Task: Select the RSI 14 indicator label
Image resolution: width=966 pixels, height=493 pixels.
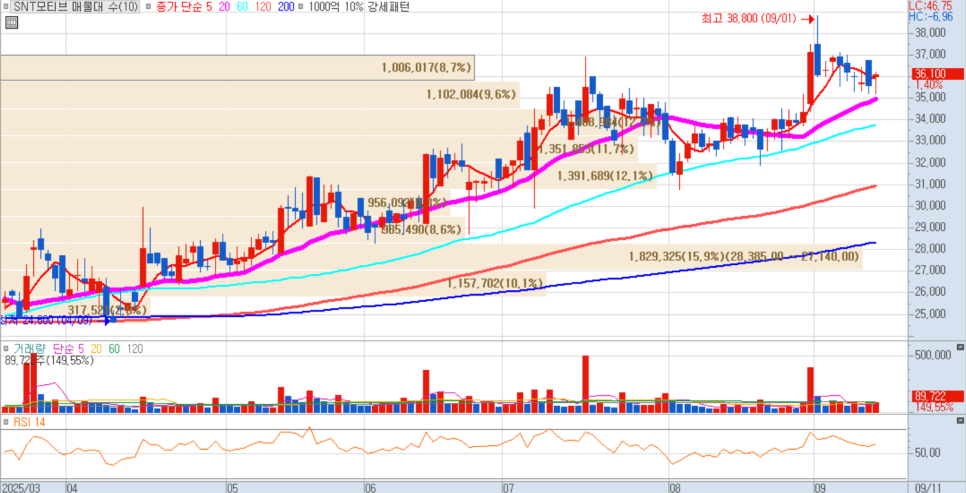Action: pyautogui.click(x=30, y=423)
